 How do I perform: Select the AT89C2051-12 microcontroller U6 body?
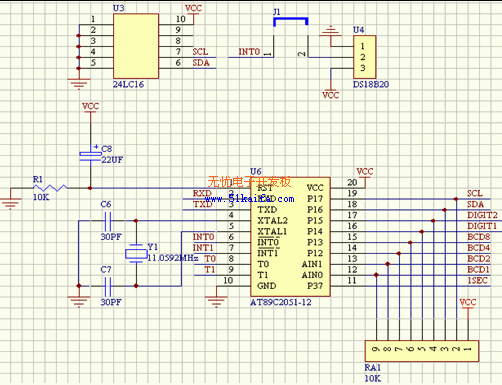pyautogui.click(x=290, y=237)
